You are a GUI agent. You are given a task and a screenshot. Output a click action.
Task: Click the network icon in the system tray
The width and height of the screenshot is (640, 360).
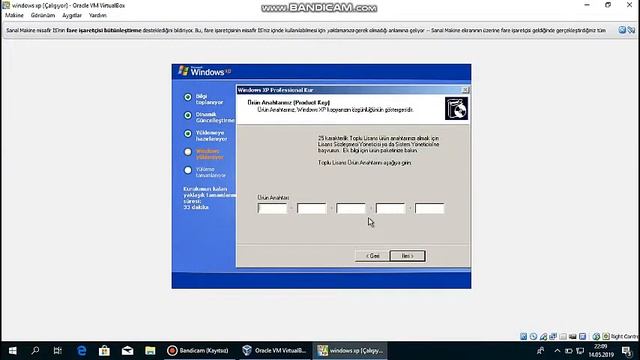pyautogui.click(x=580, y=351)
